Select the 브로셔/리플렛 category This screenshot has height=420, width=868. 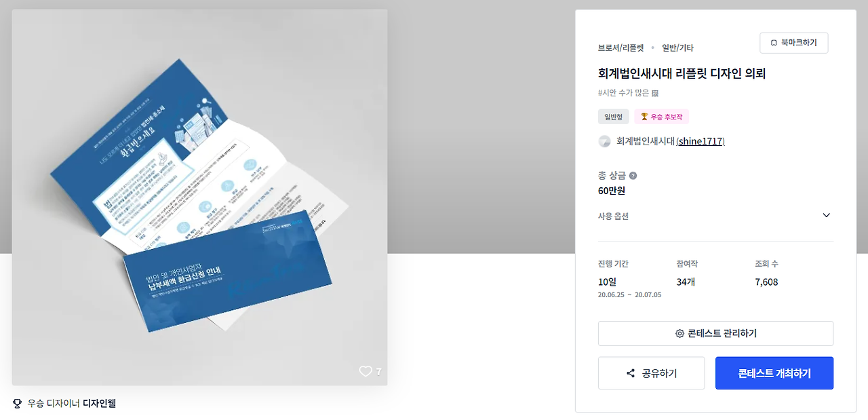click(621, 48)
